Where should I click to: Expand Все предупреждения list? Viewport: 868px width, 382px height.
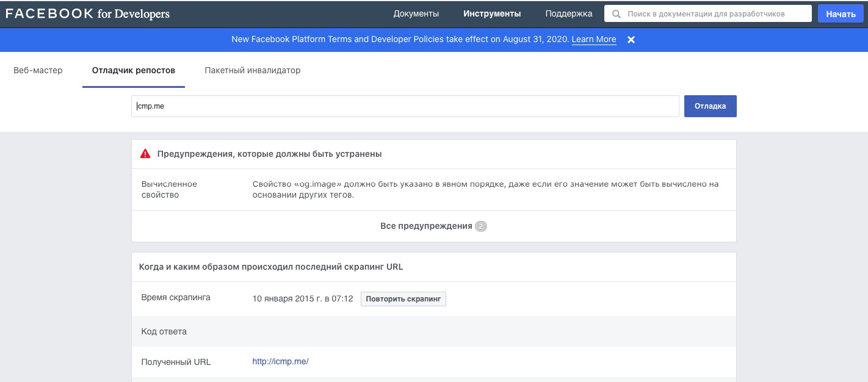point(434,226)
